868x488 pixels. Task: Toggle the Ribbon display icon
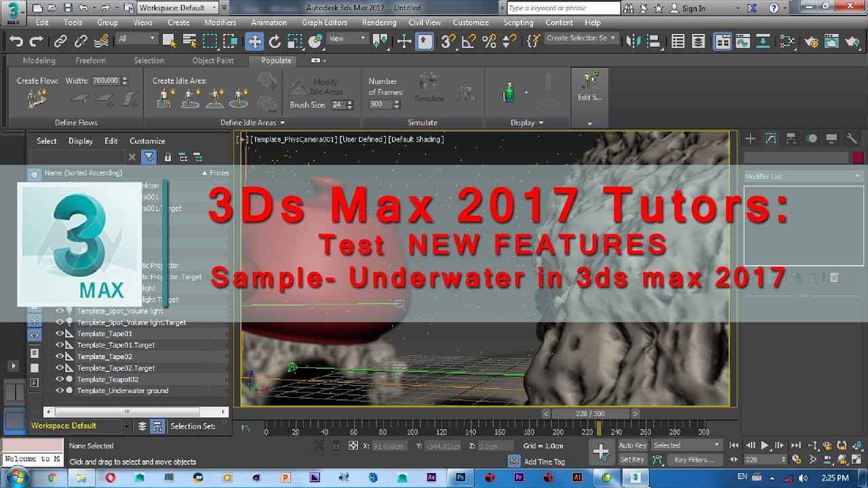click(x=723, y=41)
